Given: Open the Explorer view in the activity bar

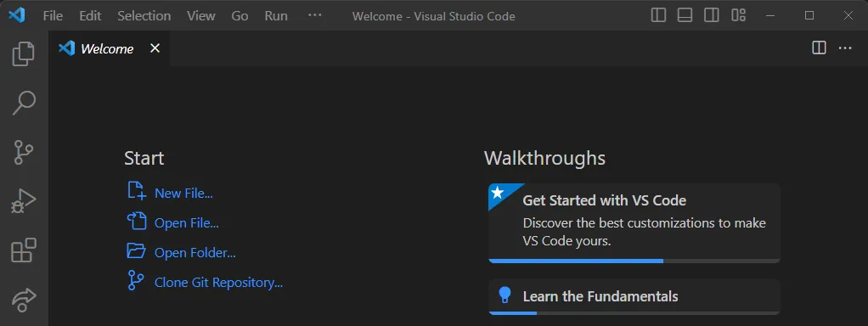Looking at the screenshot, I should coord(23,53).
